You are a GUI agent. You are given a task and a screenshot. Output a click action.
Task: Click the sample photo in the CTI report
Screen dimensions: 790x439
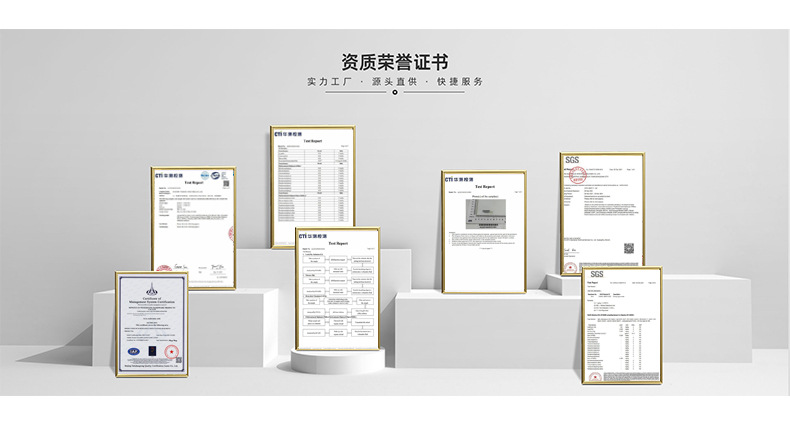(x=486, y=214)
